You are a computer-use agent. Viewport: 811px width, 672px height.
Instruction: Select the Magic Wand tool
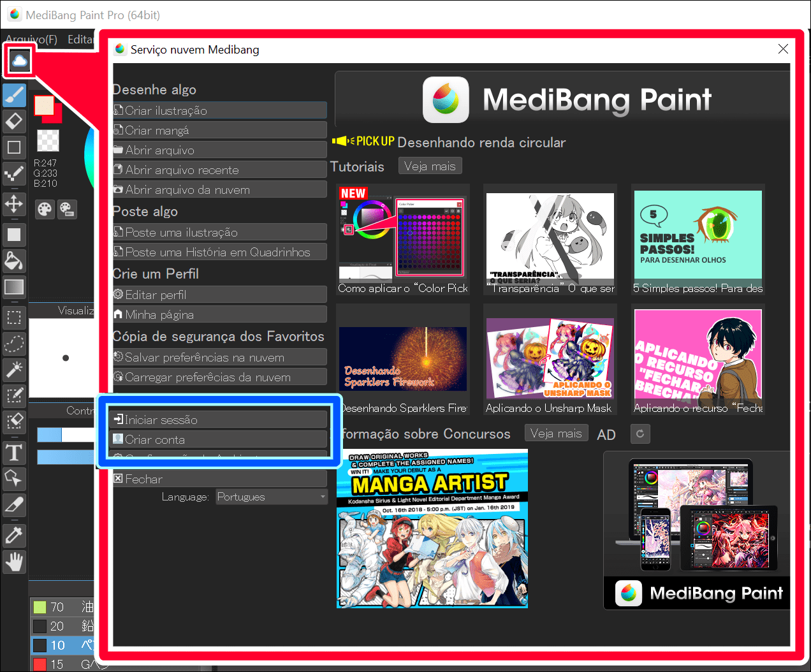click(x=14, y=369)
